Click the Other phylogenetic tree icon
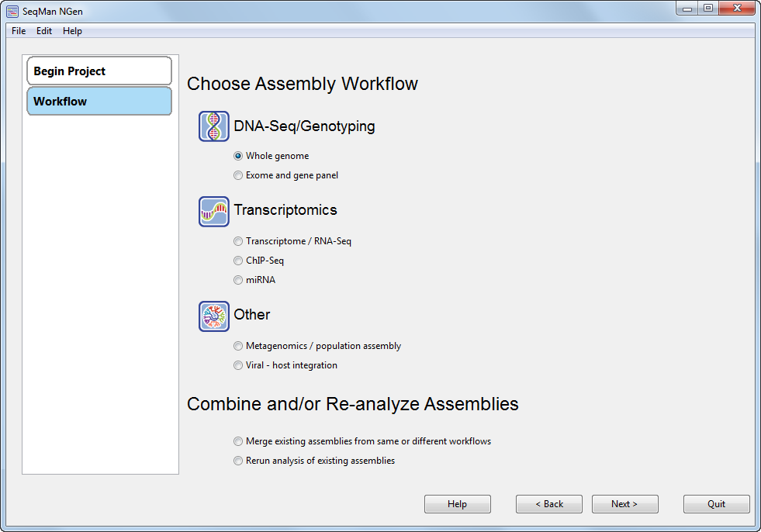 213,316
